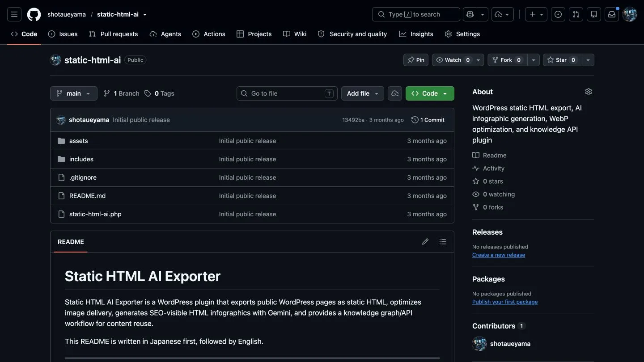View the 1 Branch link
The image size is (644, 362).
coord(122,93)
